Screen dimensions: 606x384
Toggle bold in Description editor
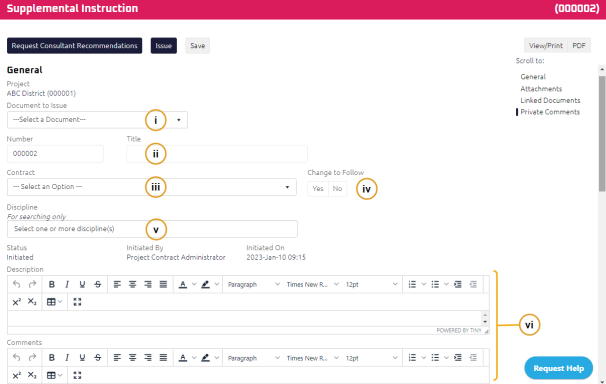(51, 284)
